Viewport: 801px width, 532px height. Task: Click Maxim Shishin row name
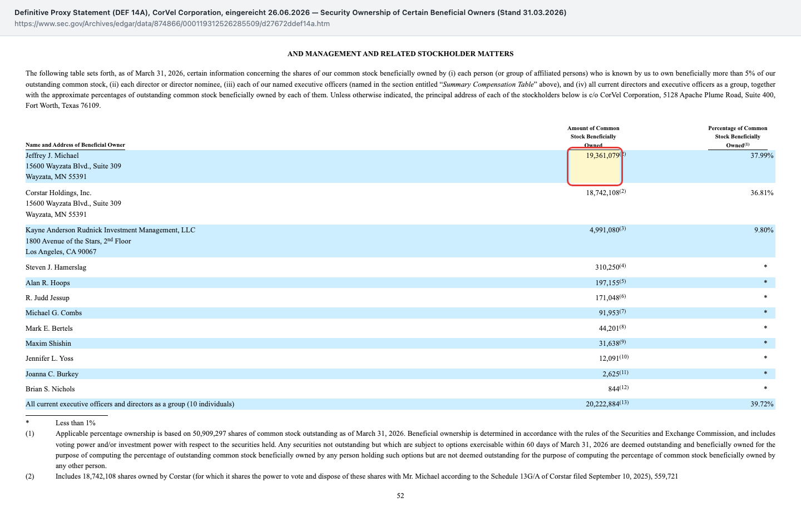(x=48, y=344)
